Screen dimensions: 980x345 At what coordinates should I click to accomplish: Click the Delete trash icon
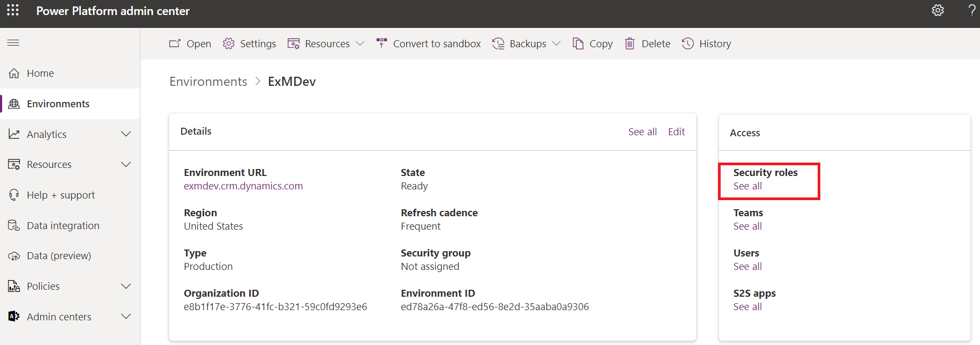pyautogui.click(x=630, y=43)
